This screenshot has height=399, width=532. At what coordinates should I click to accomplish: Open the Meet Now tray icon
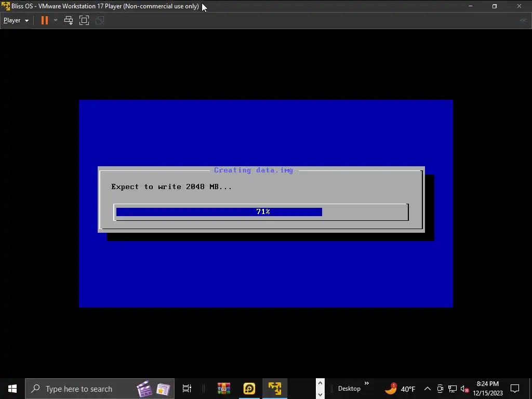[x=440, y=389]
